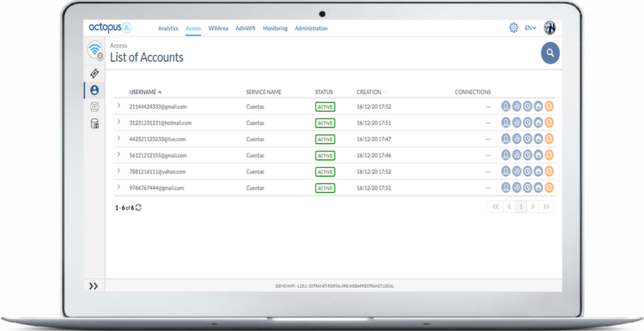Reset password lock icon for 7881216111@yahoo.com
This screenshot has width=644, height=331.
click(517, 171)
